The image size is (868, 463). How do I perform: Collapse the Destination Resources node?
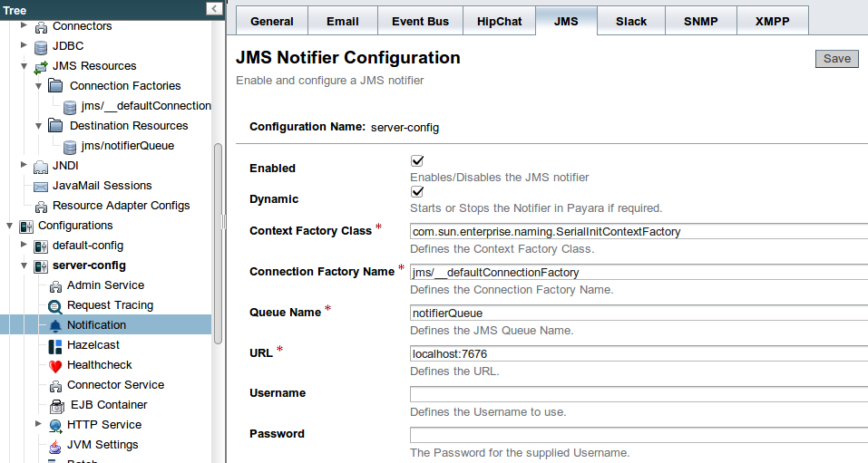point(38,126)
